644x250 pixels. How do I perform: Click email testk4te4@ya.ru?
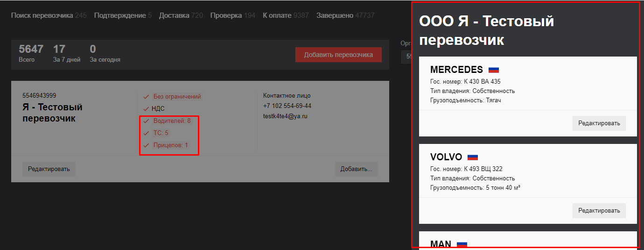click(285, 116)
